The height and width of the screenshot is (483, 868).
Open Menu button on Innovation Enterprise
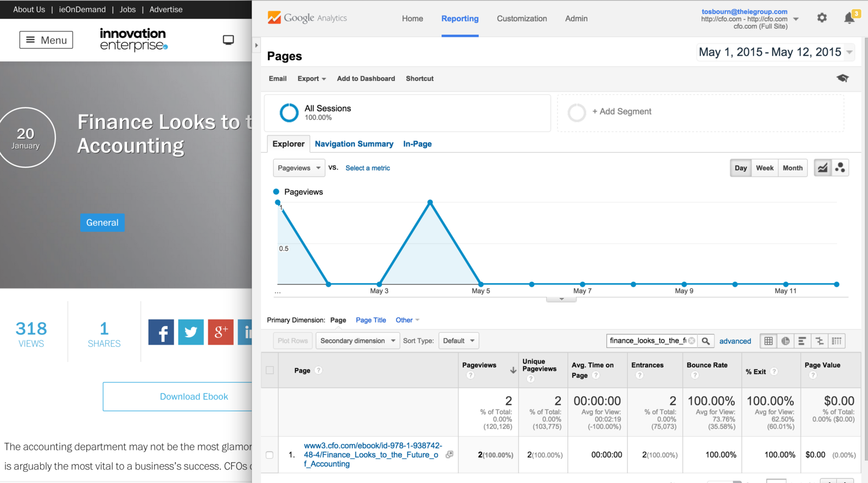pyautogui.click(x=46, y=40)
